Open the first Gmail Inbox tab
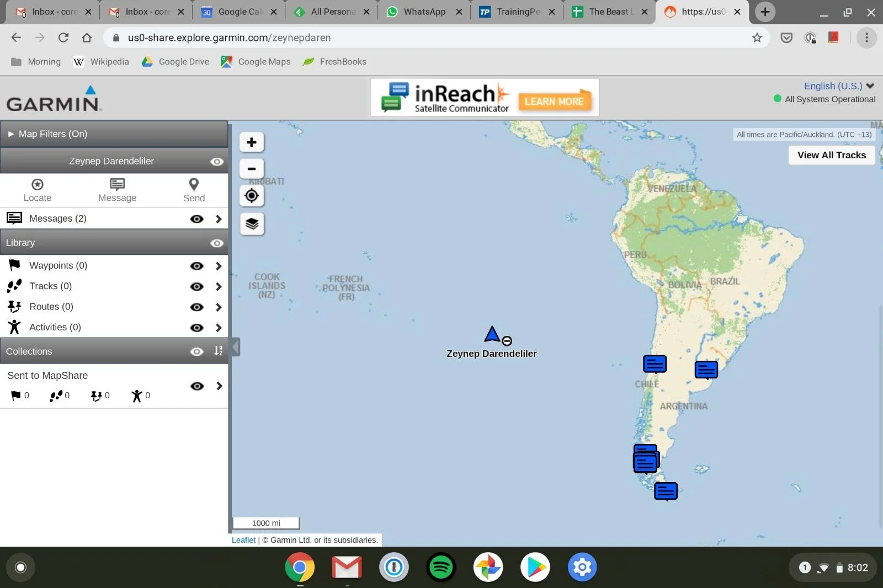The image size is (883, 588). [x=53, y=12]
